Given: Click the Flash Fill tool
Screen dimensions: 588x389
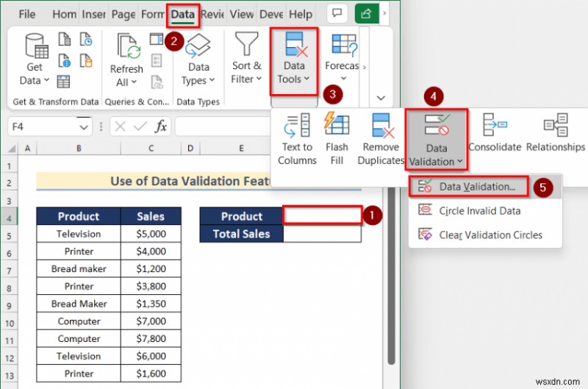Looking at the screenshot, I should (337, 140).
